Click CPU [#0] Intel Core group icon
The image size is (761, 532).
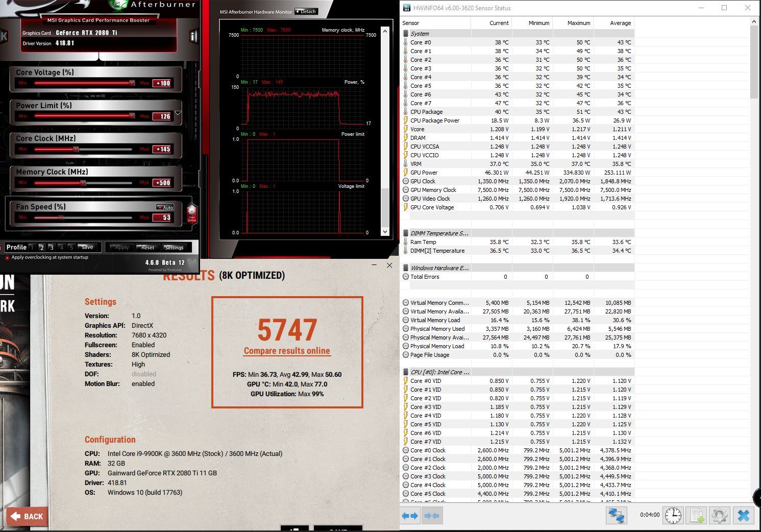point(406,372)
